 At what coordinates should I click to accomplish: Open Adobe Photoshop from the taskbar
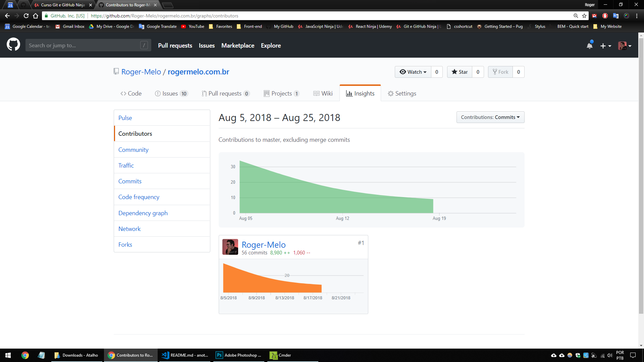pos(238,355)
